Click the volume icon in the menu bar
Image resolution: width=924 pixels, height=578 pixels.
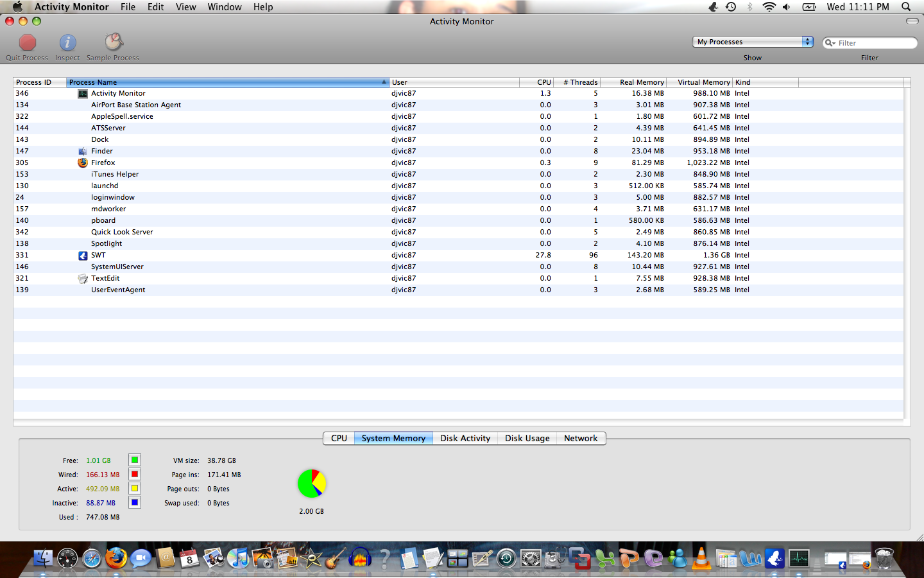(x=787, y=6)
